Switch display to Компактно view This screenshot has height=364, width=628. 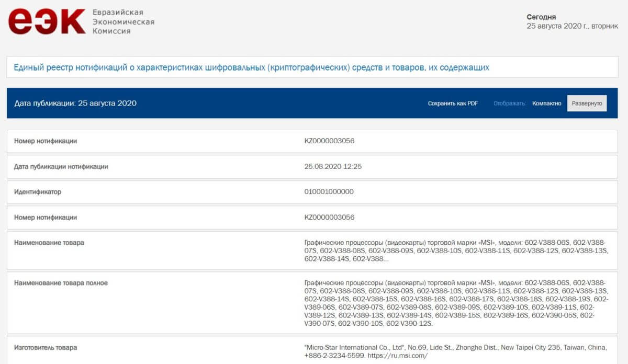[x=546, y=104]
